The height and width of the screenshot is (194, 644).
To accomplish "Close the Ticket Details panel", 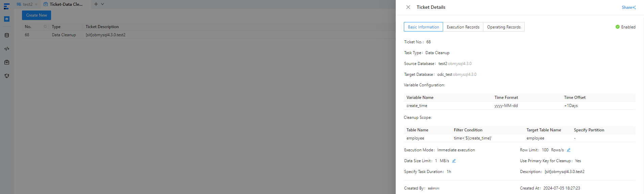I will 408,7.
